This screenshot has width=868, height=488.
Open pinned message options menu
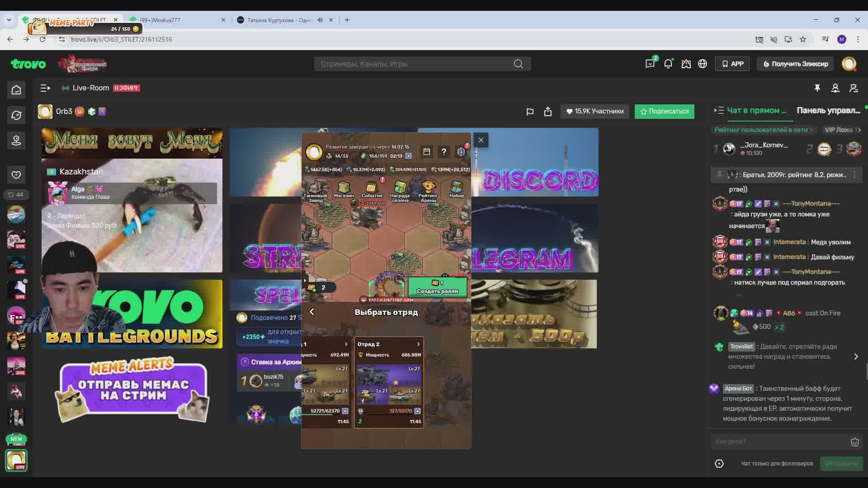point(854,175)
